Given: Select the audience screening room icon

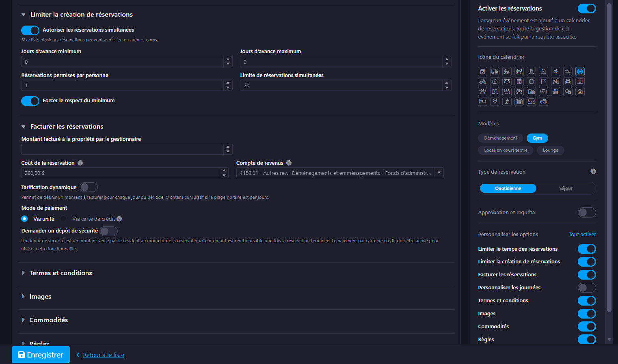Looking at the screenshot, I should click(531, 101).
